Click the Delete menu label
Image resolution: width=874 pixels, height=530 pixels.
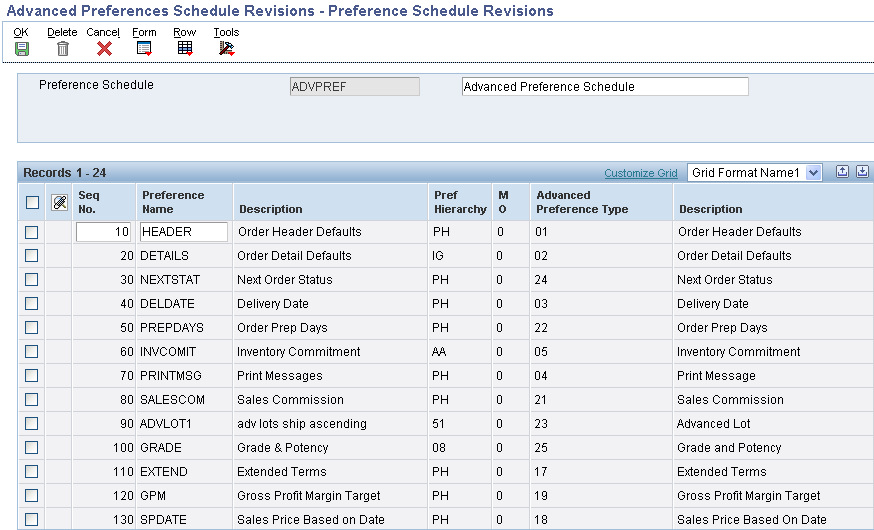tap(62, 32)
